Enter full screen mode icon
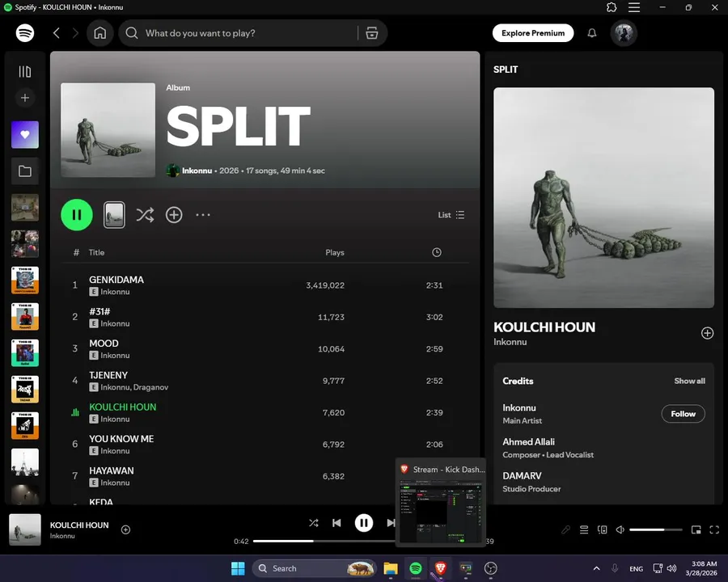728x582 pixels. pyautogui.click(x=714, y=529)
